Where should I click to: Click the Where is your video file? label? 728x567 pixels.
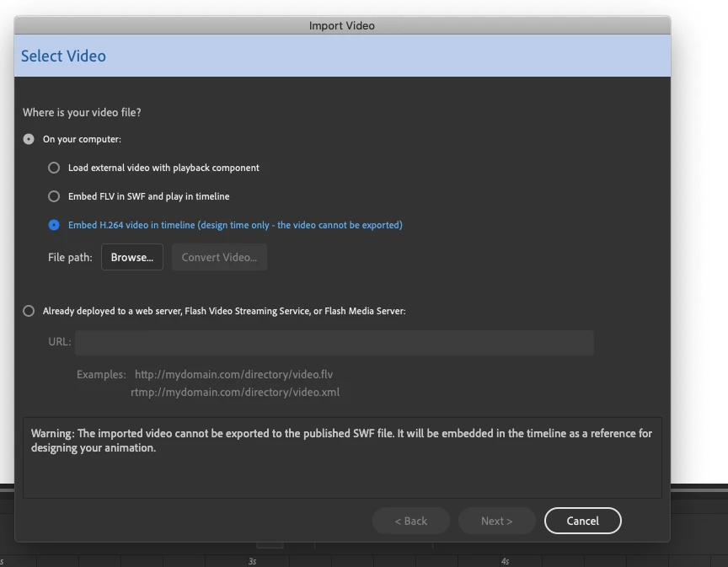pyautogui.click(x=82, y=112)
